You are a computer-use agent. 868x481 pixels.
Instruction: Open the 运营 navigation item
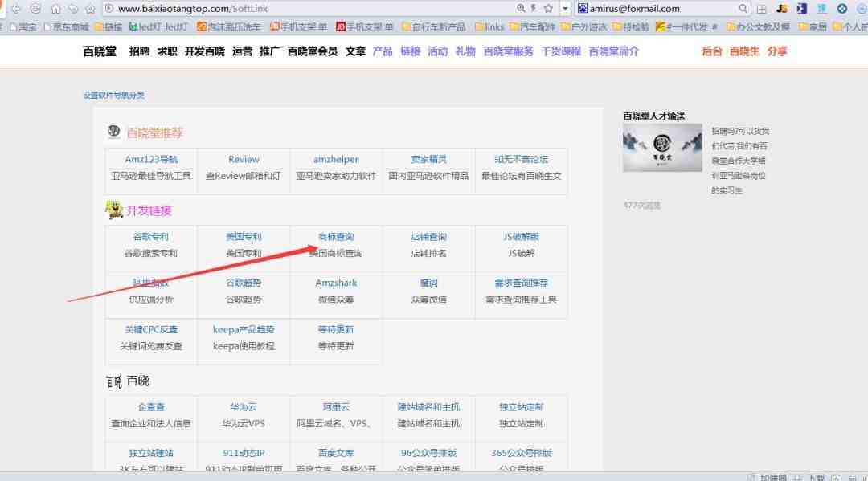point(243,51)
